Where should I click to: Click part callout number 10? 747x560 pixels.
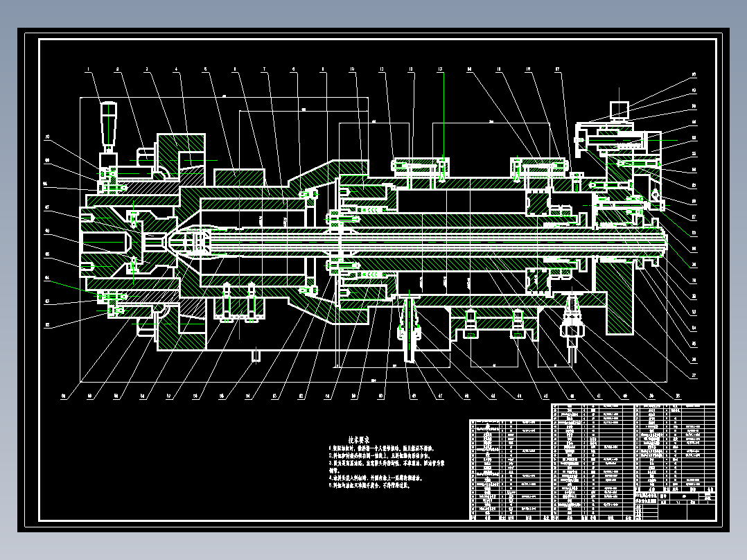352,69
